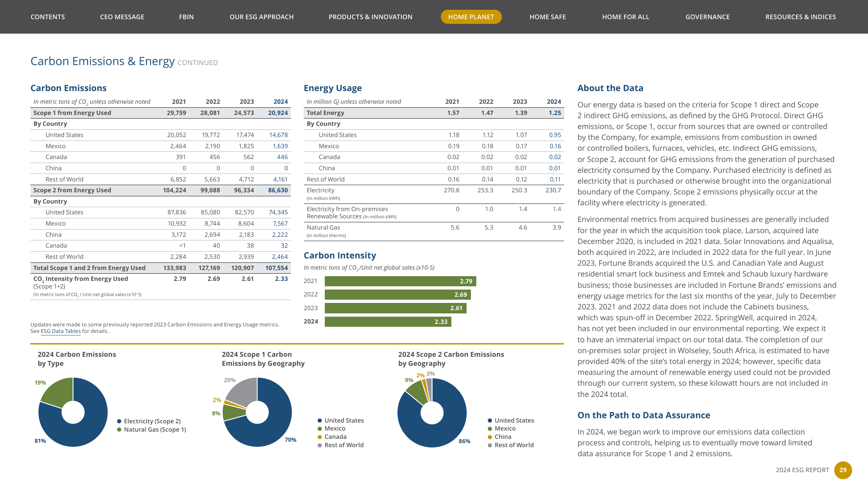This screenshot has width=868, height=488.
Task: Go to the CEO MESSAGE section
Action: (122, 17)
